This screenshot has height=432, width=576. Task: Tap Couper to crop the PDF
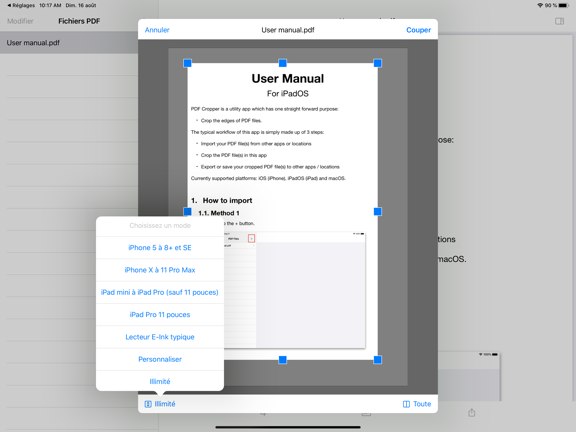(418, 30)
